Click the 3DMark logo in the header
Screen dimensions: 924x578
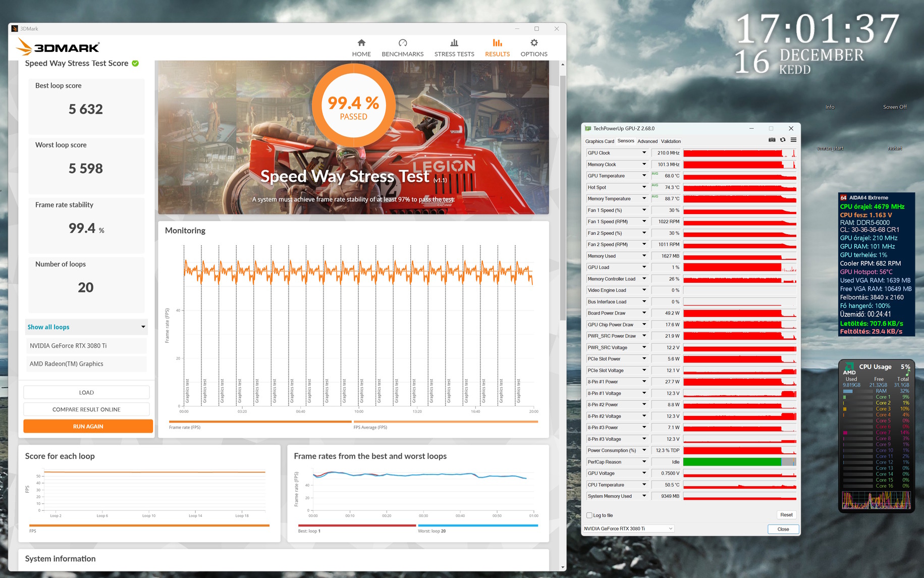tap(58, 47)
